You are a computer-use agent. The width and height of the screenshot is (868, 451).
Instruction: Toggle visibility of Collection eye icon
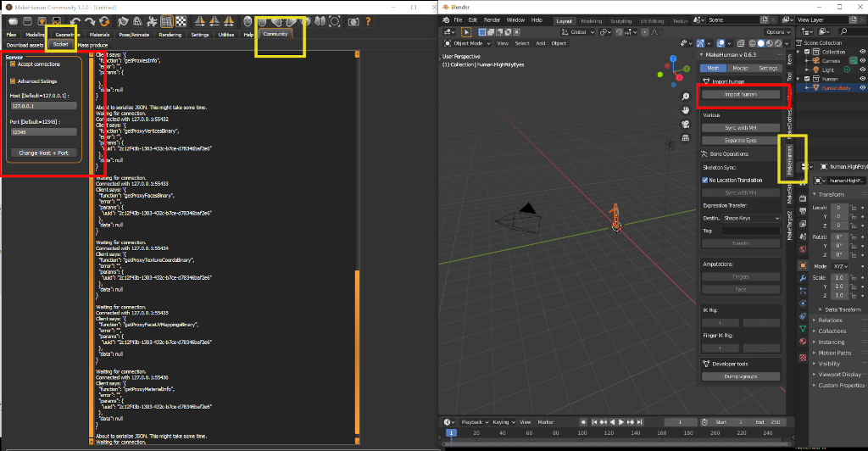(862, 52)
